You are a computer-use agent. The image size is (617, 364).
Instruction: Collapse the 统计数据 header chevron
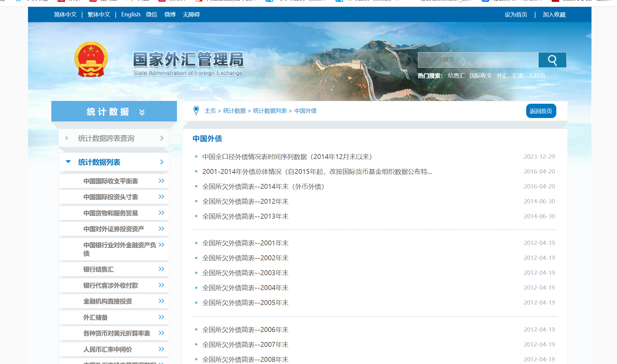(x=142, y=112)
